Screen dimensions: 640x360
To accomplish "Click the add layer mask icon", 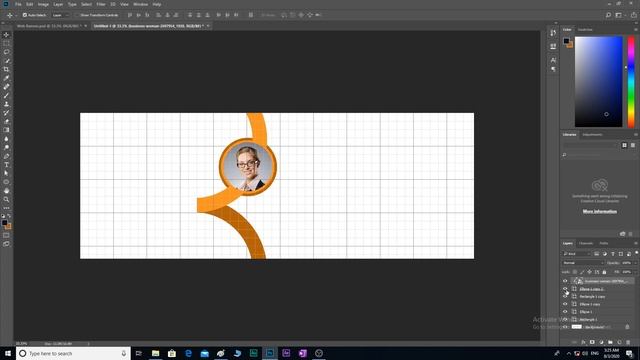I will [592, 342].
